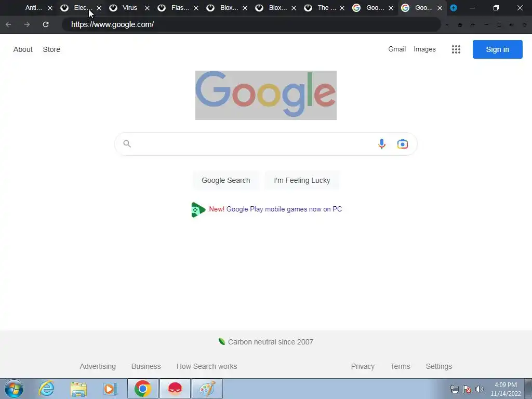Click the address bar showing google.com URL
The width and height of the screenshot is (532, 399).
[x=251, y=24]
